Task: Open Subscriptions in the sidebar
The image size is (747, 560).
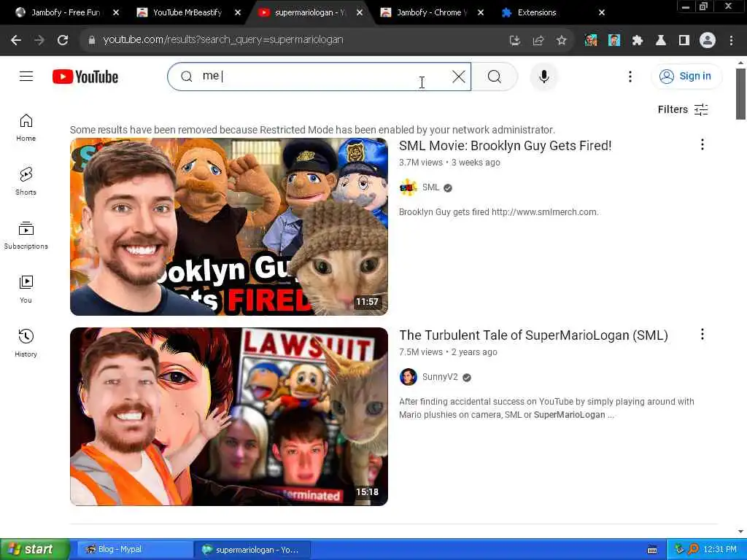Action: tap(26, 236)
